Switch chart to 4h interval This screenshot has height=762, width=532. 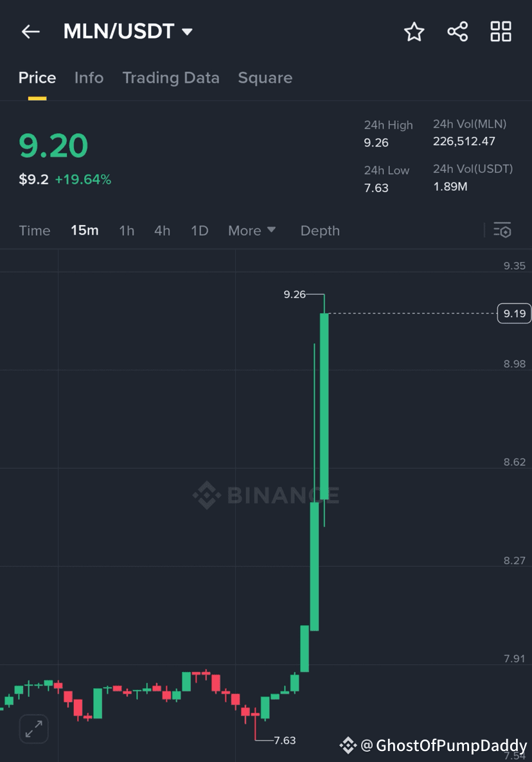(163, 231)
